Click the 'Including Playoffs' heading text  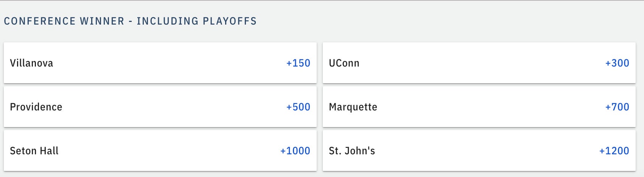[197, 21]
